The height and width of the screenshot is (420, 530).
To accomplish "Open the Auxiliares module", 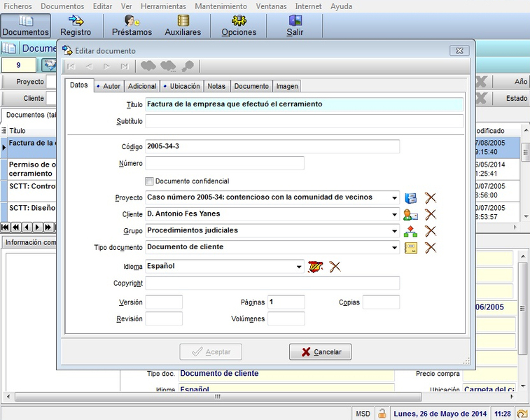I will [x=183, y=21].
